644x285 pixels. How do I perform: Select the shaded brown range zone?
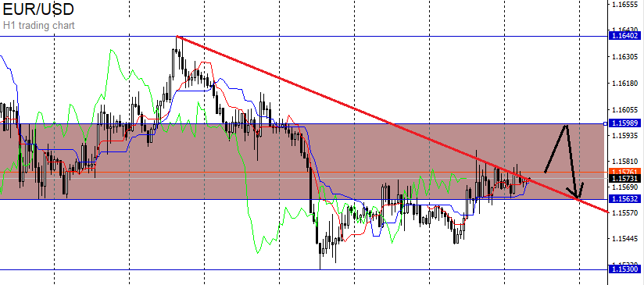302,161
